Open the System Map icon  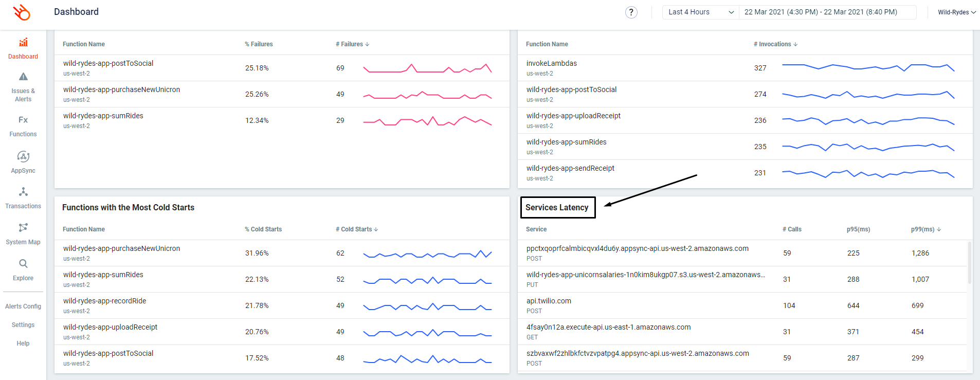(x=23, y=227)
